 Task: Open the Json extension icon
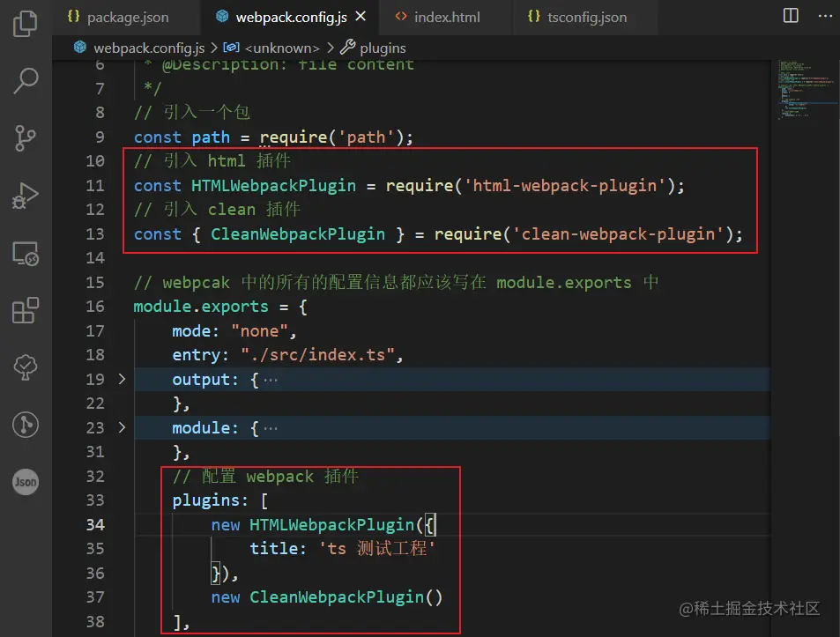pos(26,482)
